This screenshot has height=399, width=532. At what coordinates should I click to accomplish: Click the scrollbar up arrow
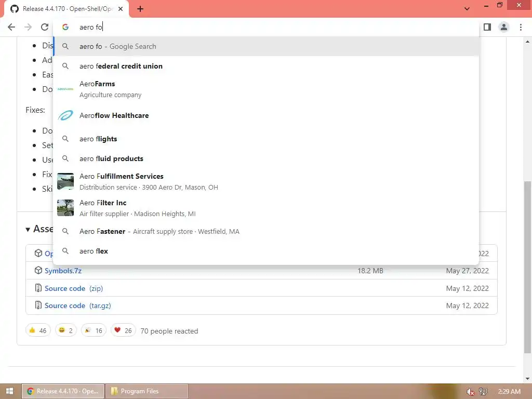tap(527, 42)
